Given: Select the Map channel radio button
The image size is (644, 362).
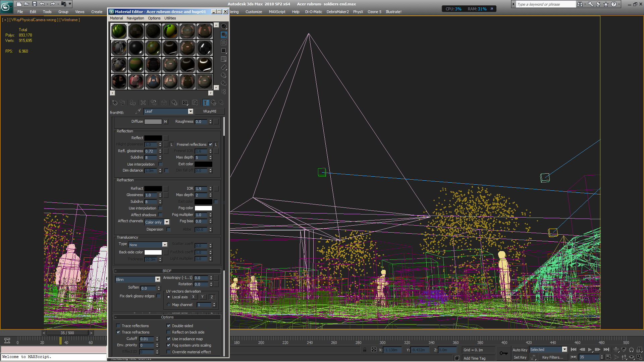Looking at the screenshot, I should click(x=168, y=305).
